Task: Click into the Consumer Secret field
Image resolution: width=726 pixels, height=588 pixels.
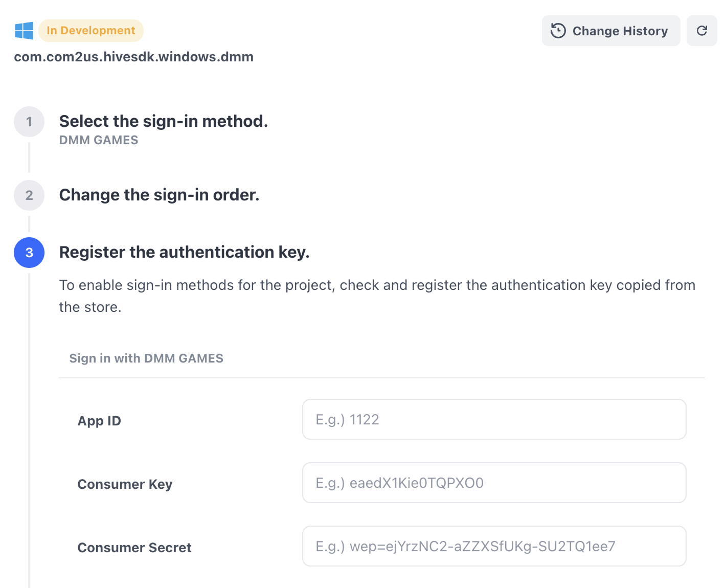Action: [494, 546]
